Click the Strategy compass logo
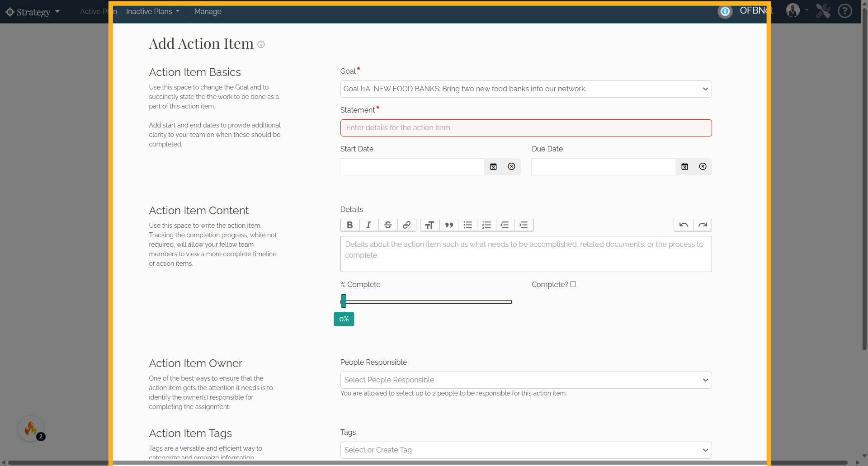868x466 pixels. (x=10, y=12)
